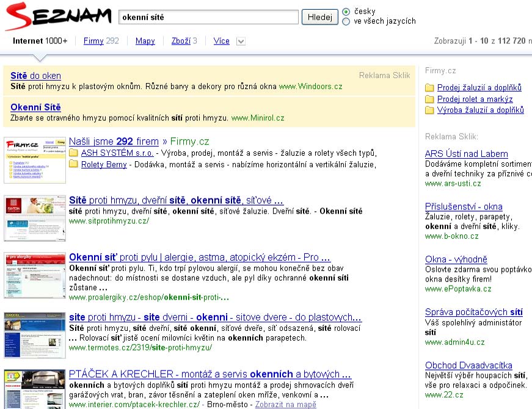The width and height of the screenshot is (532, 409).
Task: Open Prodej rolet a markýz link
Action: point(475,99)
